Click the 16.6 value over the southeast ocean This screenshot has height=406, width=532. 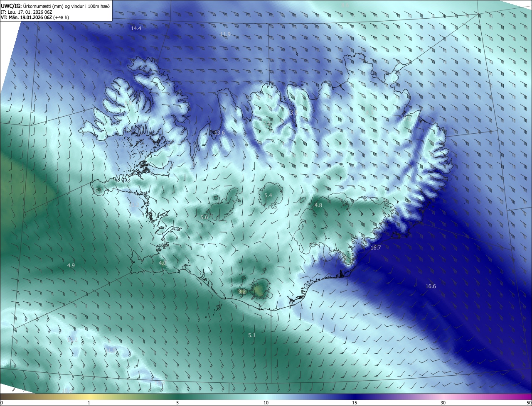pos(431,286)
